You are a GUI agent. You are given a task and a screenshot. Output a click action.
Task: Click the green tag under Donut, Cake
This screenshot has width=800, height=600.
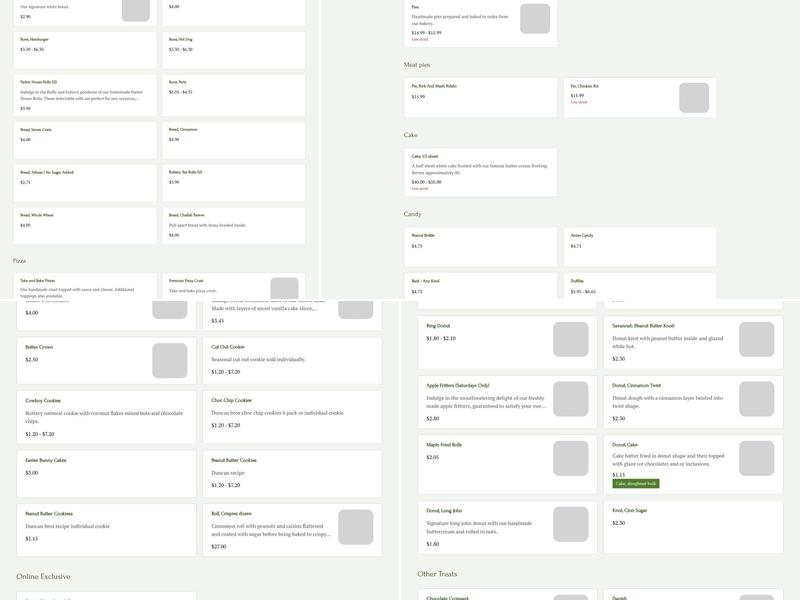[x=636, y=483]
